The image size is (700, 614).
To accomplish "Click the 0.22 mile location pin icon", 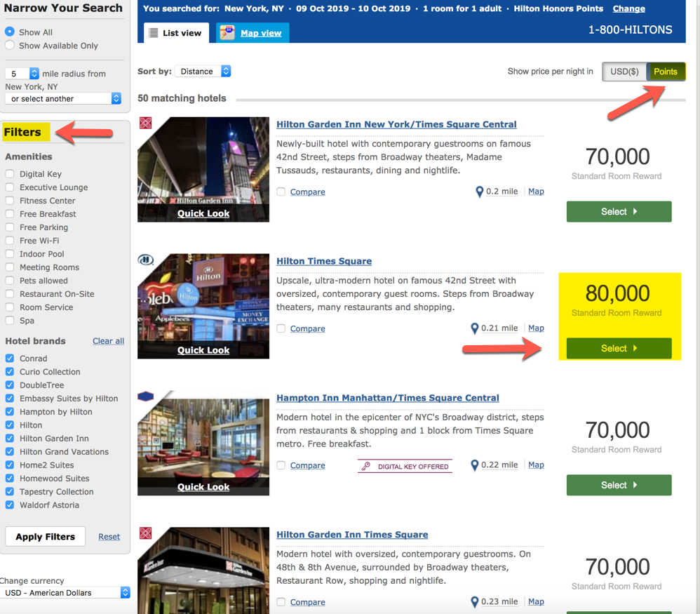I will click(475, 465).
